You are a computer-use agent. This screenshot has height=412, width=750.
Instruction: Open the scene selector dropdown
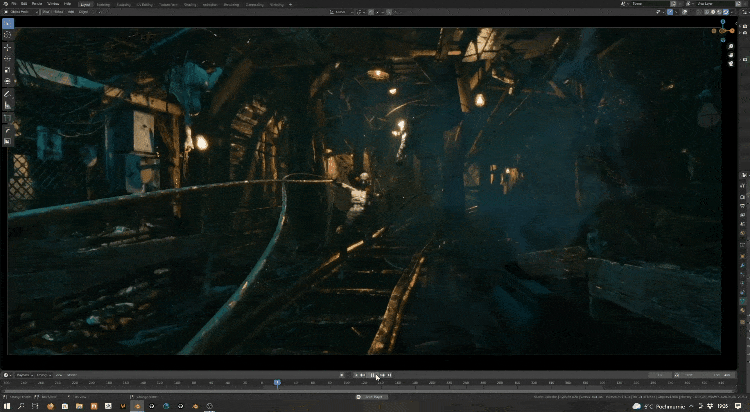[624, 4]
